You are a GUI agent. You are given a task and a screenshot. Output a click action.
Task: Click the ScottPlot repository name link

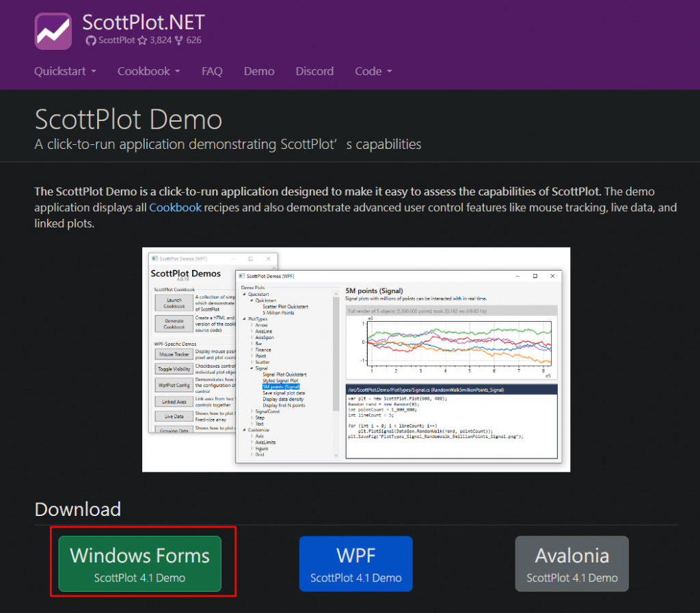tap(116, 40)
